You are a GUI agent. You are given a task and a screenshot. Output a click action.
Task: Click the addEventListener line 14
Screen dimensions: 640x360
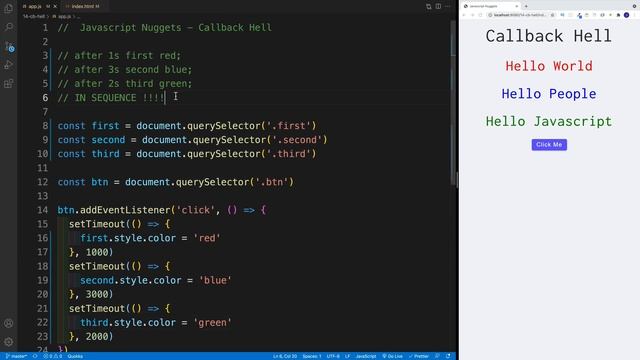[x=162, y=210]
